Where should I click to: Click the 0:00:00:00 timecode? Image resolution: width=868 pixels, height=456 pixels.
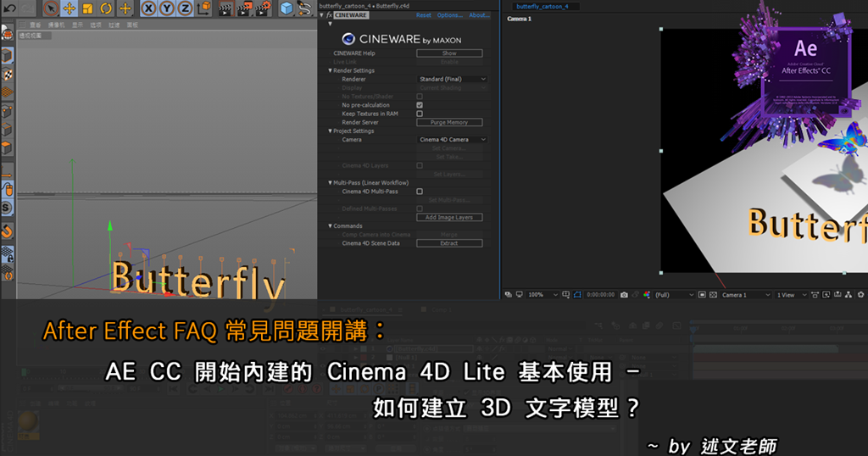[x=601, y=295]
